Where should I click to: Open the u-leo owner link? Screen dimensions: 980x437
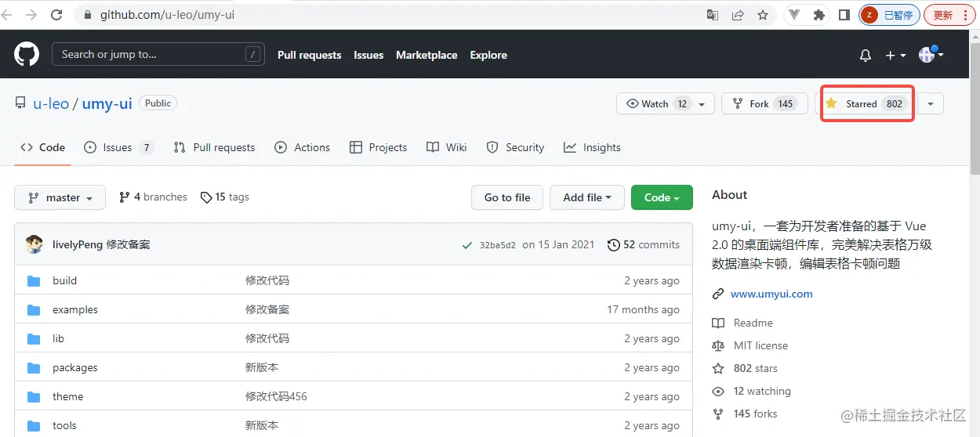click(x=51, y=103)
